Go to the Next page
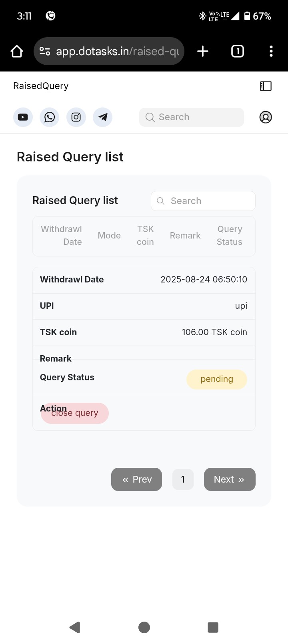This screenshot has height=644, width=288. [x=230, y=479]
